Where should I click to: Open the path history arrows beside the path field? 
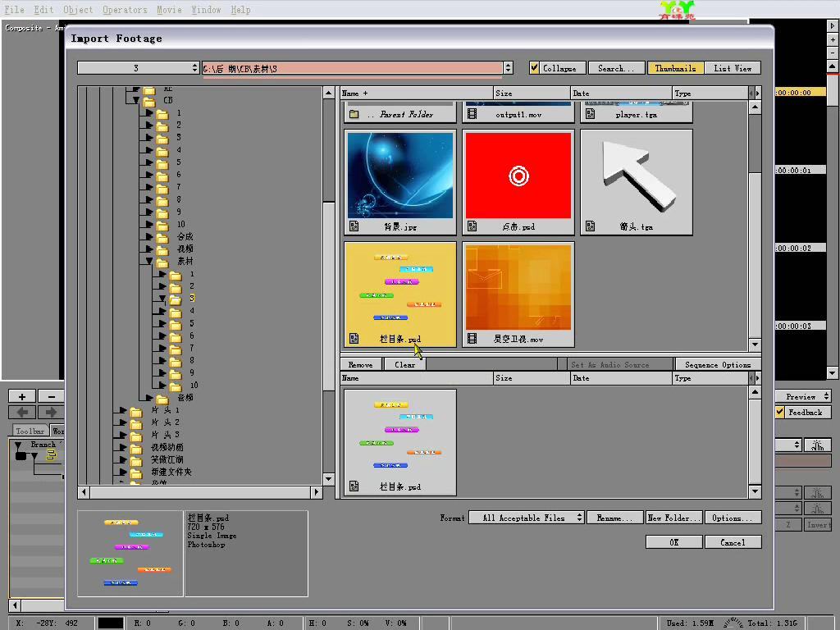(509, 68)
